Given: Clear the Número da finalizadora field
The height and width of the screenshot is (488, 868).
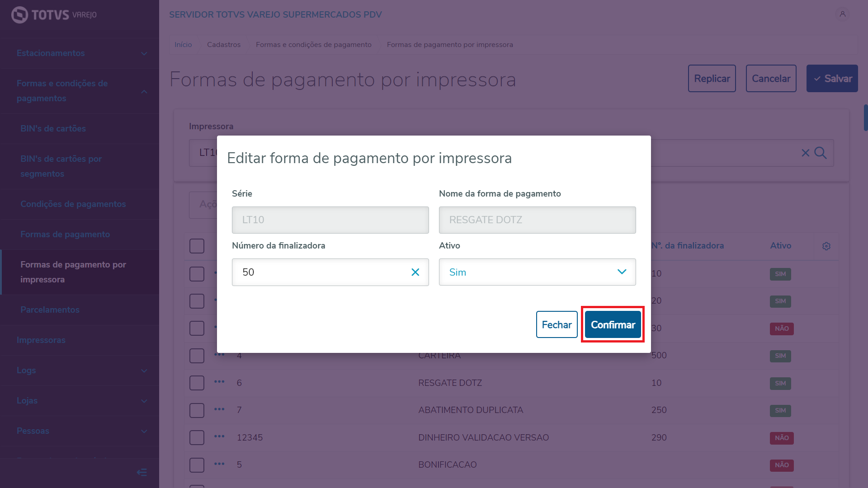Looking at the screenshot, I should (415, 272).
